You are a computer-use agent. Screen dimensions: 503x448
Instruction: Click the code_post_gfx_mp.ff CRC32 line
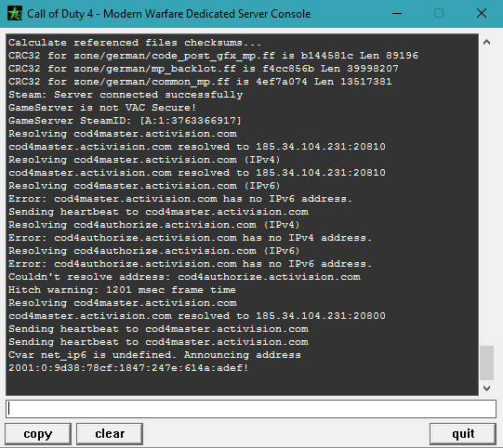coord(213,56)
